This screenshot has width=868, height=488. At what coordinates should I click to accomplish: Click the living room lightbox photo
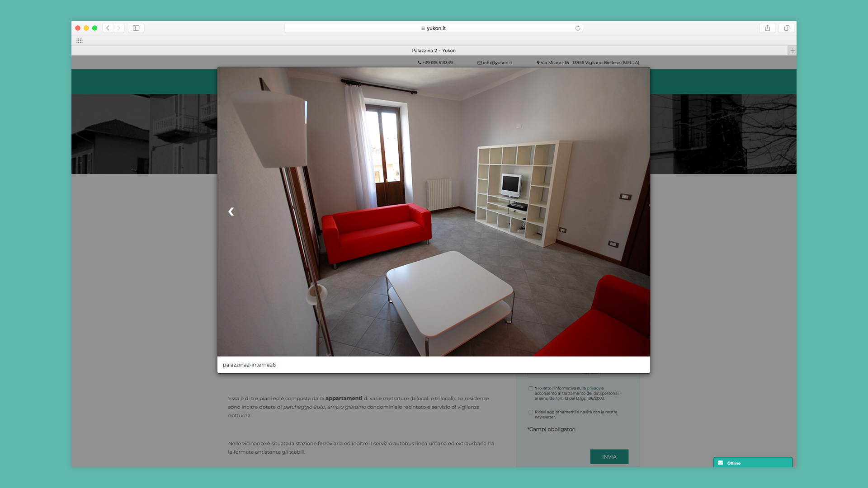tap(434, 212)
